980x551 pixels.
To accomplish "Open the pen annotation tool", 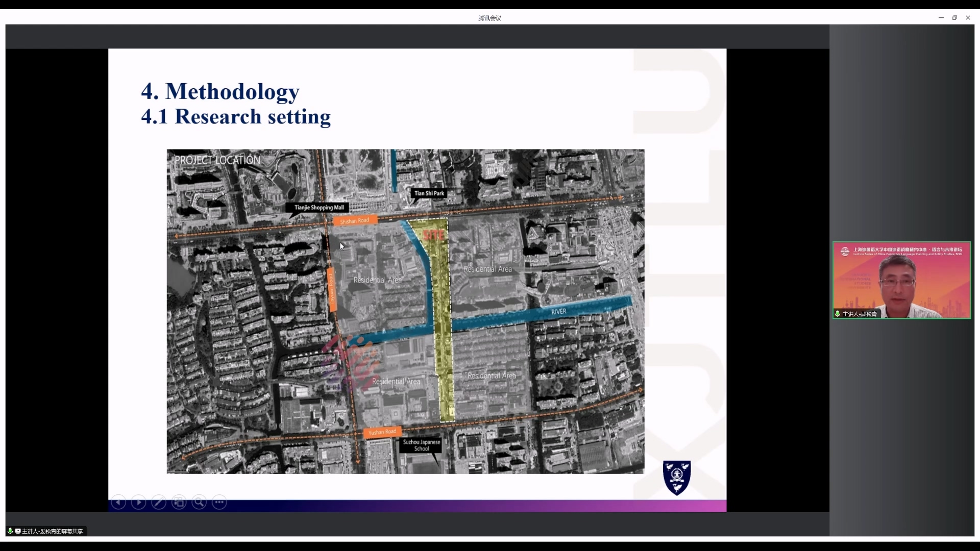I will pyautogui.click(x=159, y=503).
